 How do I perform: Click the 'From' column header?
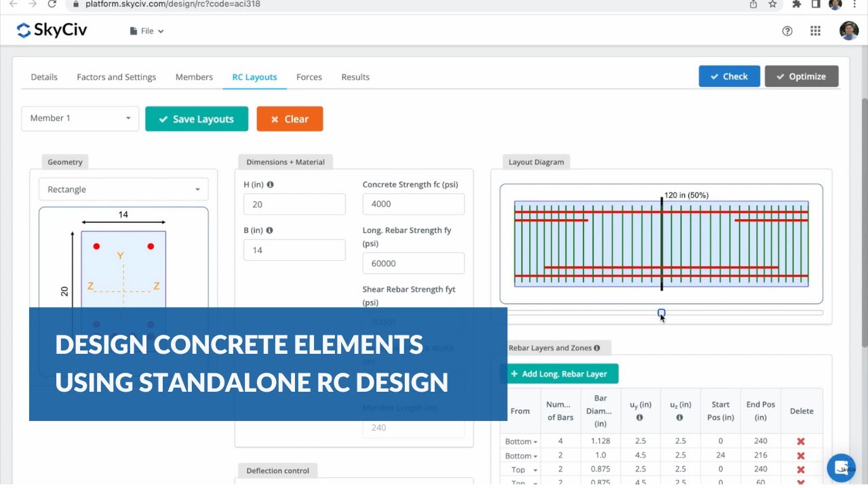pos(520,411)
